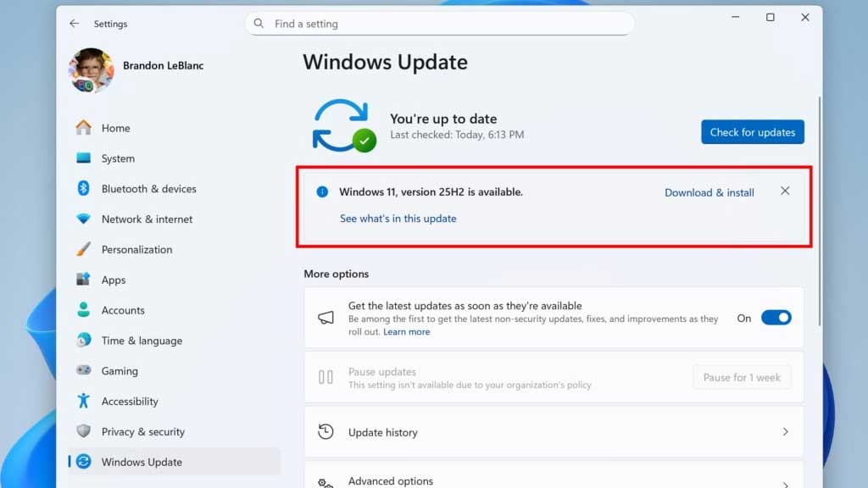
Task: Click Download & install link
Action: [709, 193]
